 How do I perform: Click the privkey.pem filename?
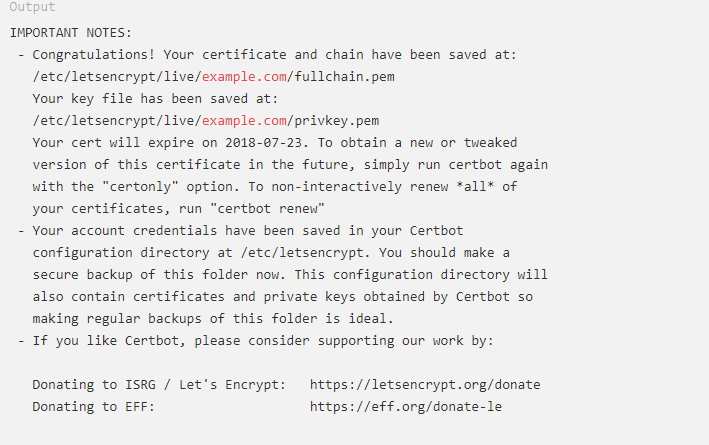click(337, 120)
